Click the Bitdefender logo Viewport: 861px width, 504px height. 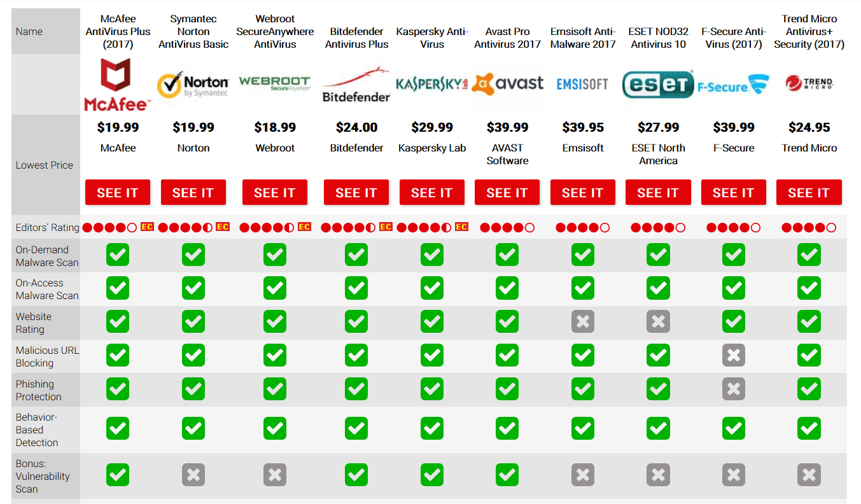(356, 84)
